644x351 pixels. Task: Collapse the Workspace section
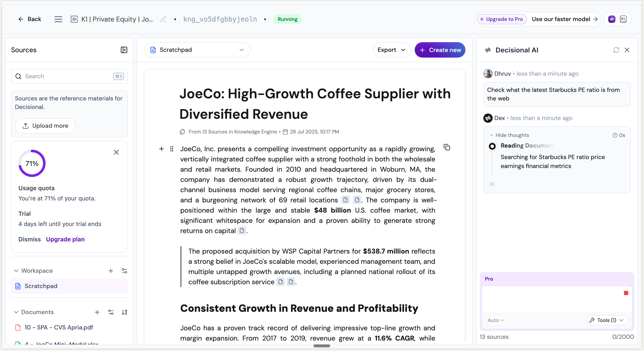(16, 271)
